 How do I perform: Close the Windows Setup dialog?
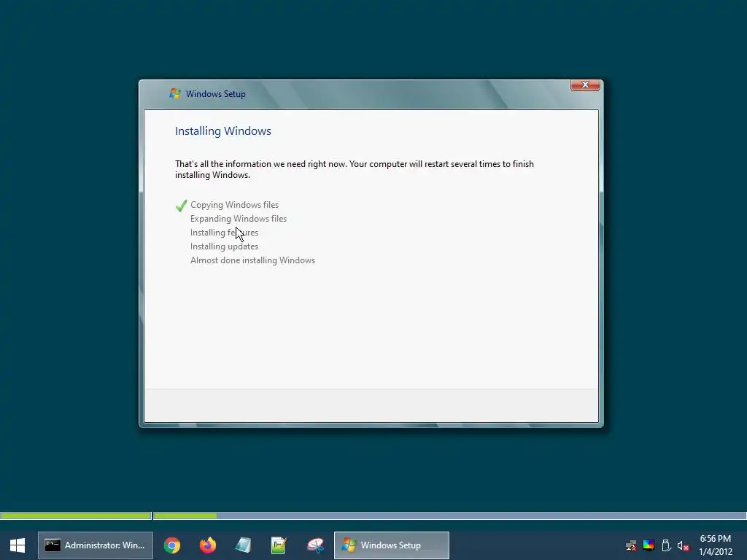585,85
